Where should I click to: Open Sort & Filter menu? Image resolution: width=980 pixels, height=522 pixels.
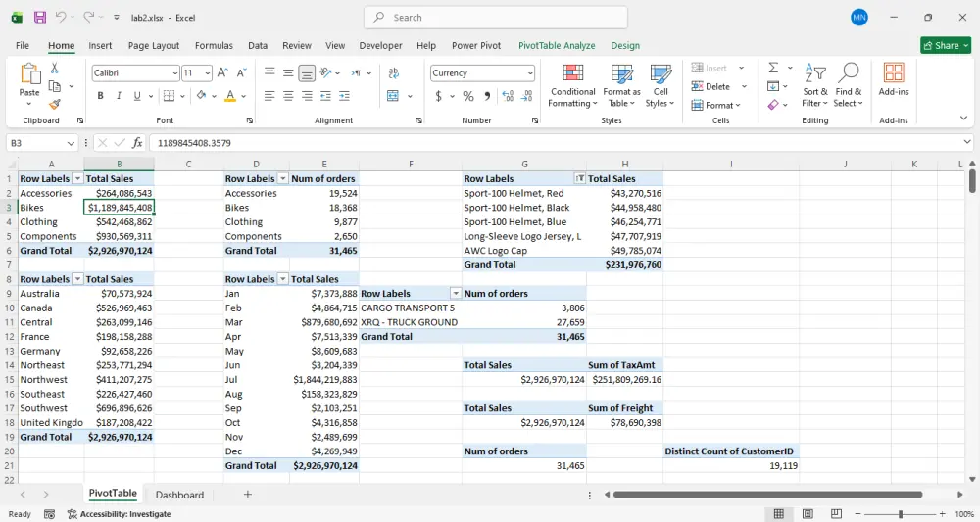click(815, 85)
